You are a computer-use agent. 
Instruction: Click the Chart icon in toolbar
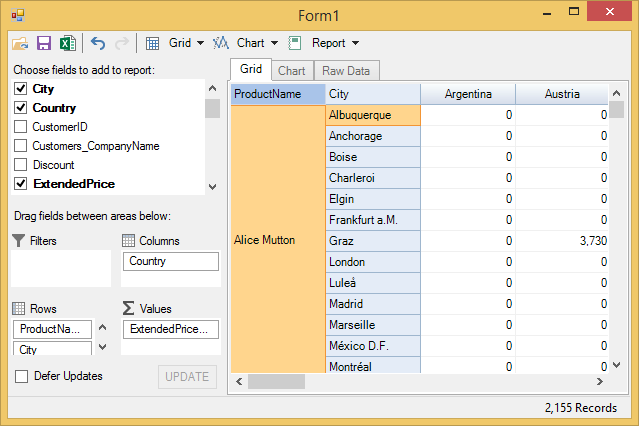pos(222,44)
